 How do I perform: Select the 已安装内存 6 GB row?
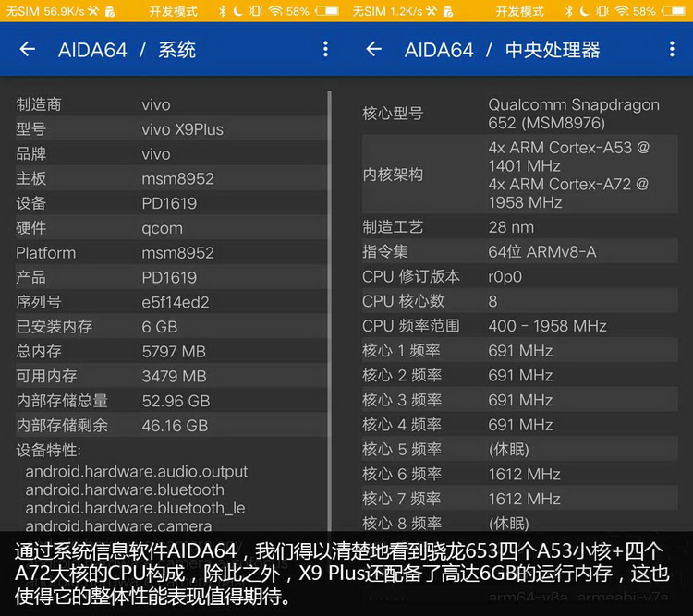[x=166, y=327]
